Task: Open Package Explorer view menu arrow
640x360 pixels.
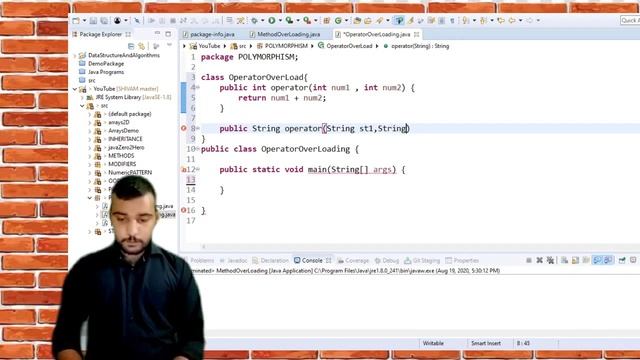Action: (x=169, y=45)
